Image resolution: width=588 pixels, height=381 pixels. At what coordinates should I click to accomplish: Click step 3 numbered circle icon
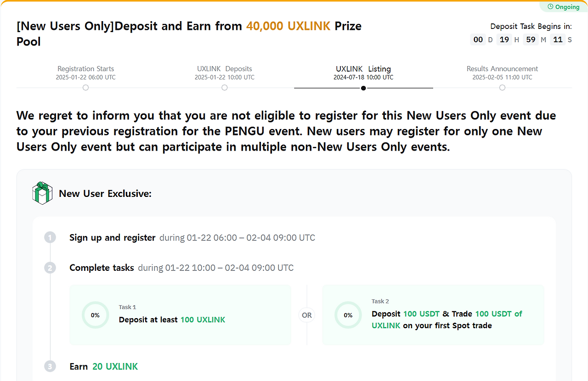tap(50, 366)
